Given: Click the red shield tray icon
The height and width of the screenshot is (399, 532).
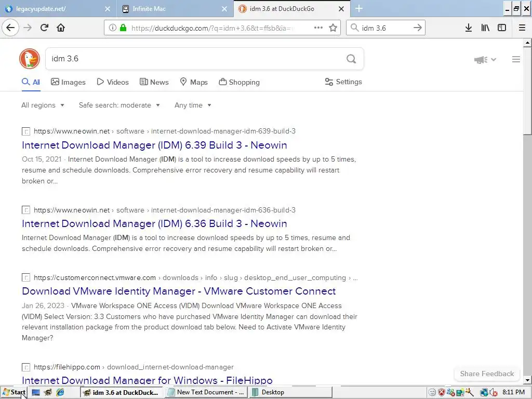Looking at the screenshot, I should [x=442, y=393].
